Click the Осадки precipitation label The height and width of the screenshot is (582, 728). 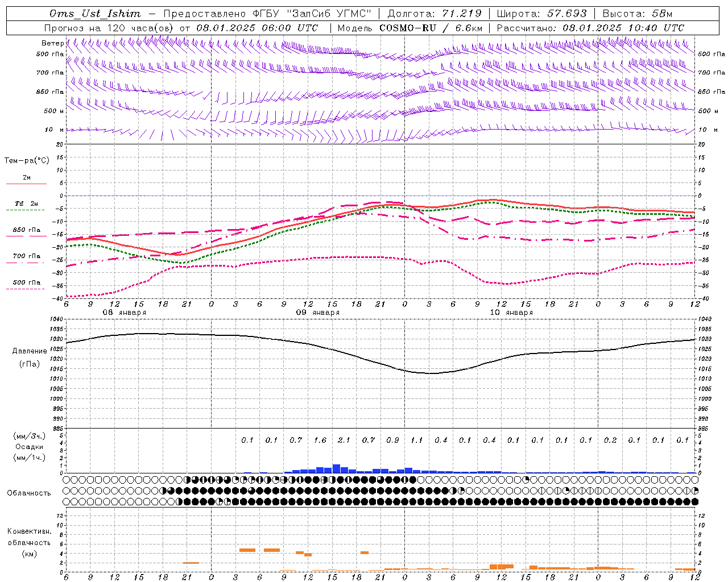click(x=29, y=447)
